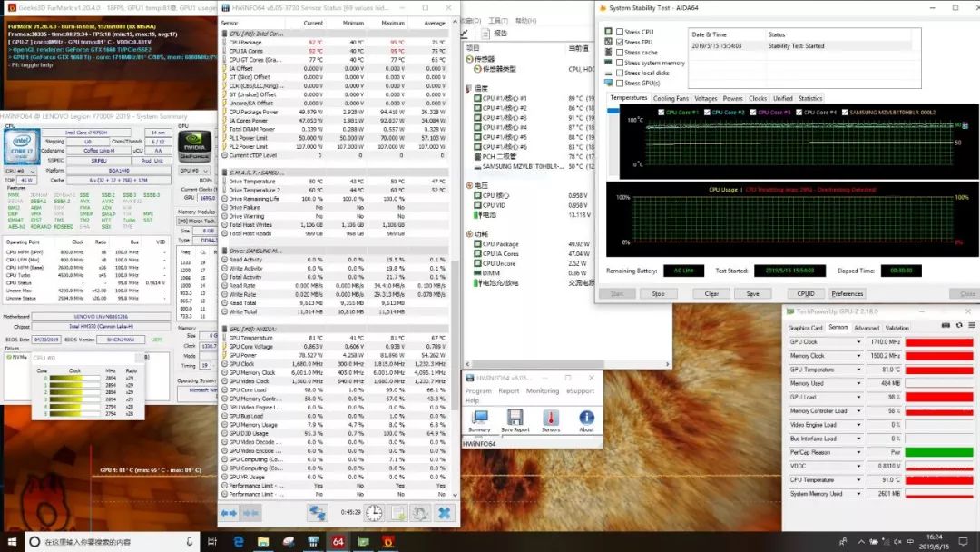The image size is (980, 552).
Task: Open Sensors via the thermometer icon
Action: pyautogui.click(x=551, y=418)
